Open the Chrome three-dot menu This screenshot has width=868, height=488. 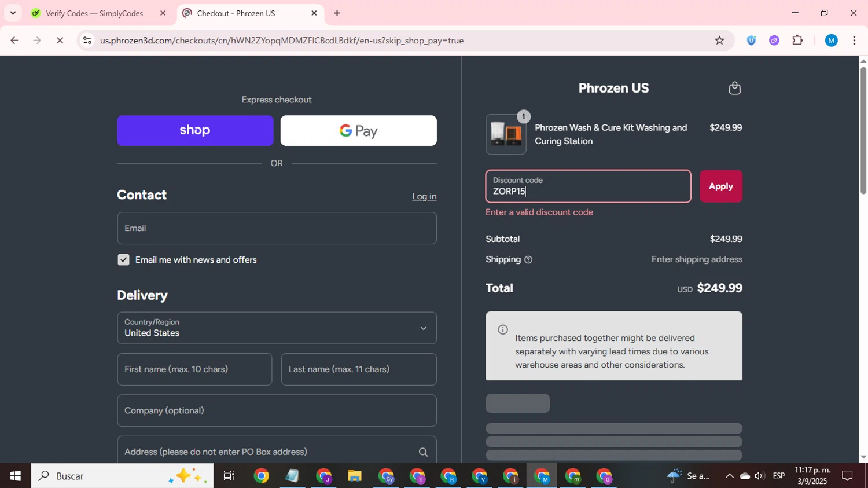854,41
